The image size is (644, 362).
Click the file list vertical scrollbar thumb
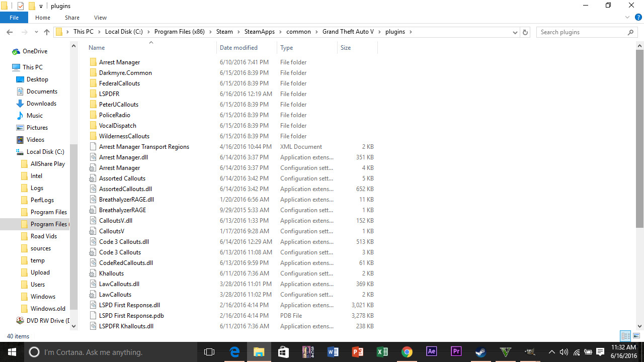[x=639, y=138]
